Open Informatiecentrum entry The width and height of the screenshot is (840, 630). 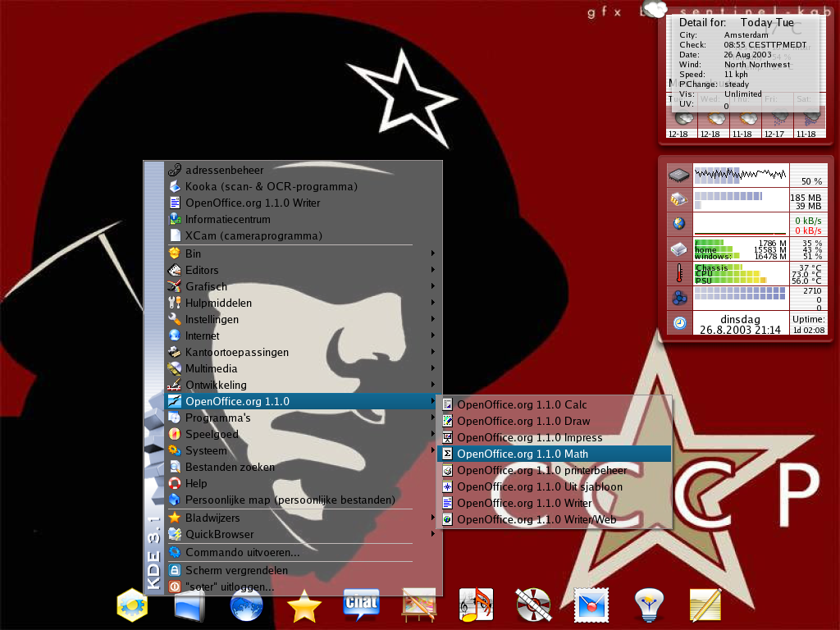[304, 219]
